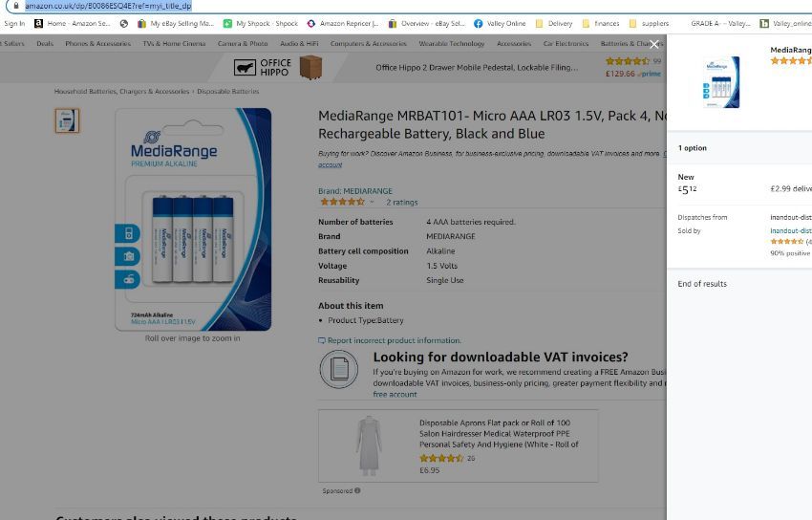Select Computers & Accessories menu item
This screenshot has height=520, width=812.
[368, 44]
